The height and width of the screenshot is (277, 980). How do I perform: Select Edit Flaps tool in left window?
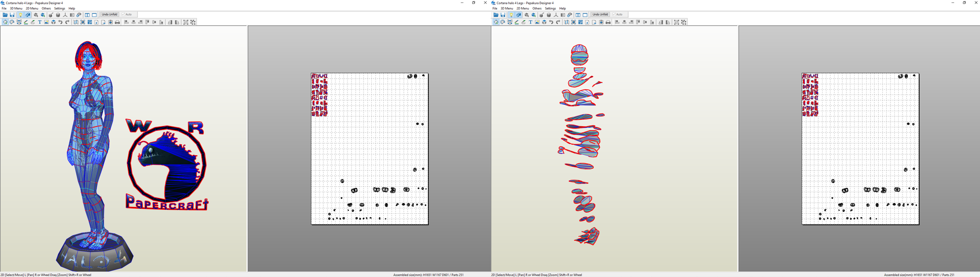click(x=33, y=22)
